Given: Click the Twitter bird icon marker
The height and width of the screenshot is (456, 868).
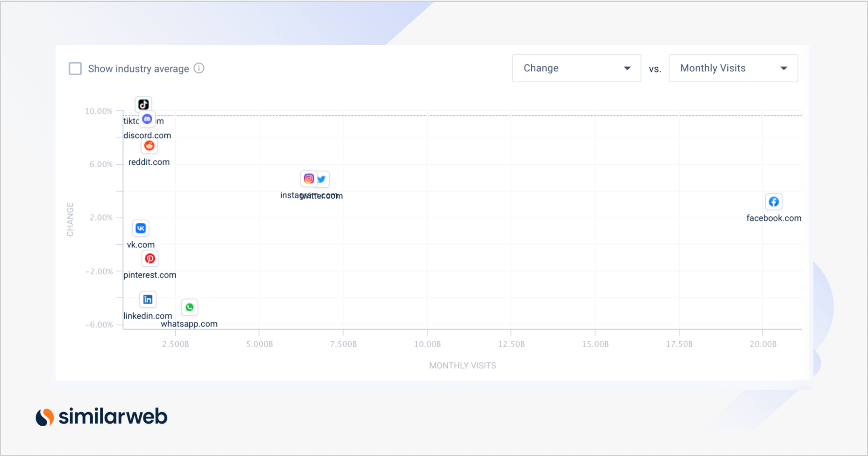Looking at the screenshot, I should pos(321,179).
